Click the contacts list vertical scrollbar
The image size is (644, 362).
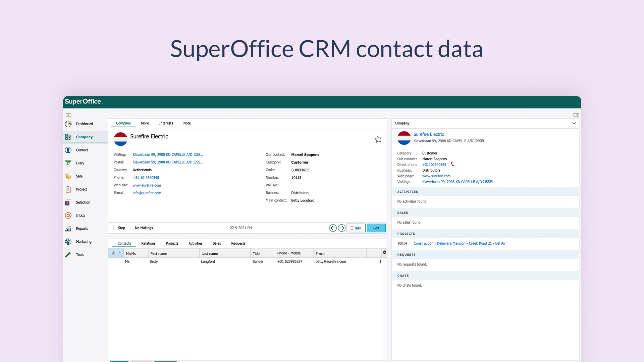385,308
